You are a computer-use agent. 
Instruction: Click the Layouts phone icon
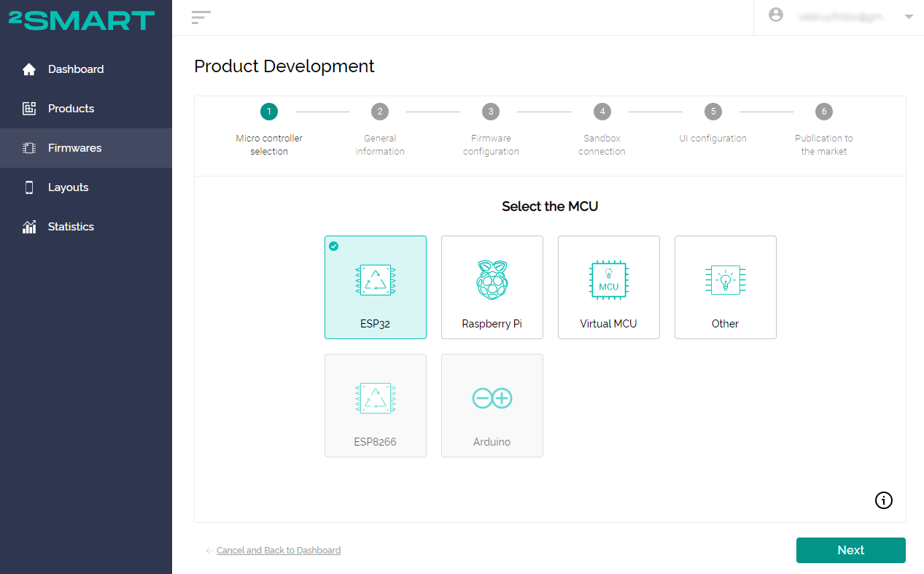[29, 187]
